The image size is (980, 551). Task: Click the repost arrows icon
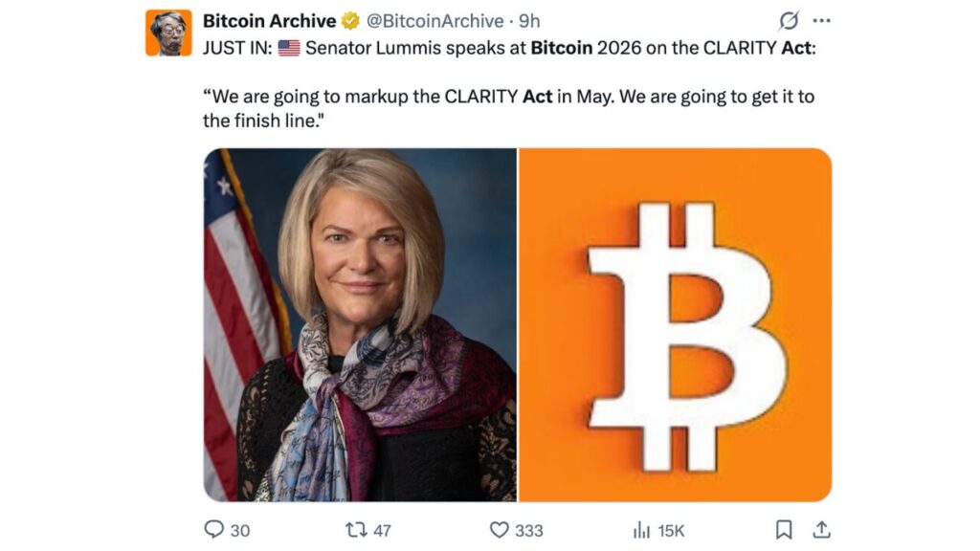[356, 529]
